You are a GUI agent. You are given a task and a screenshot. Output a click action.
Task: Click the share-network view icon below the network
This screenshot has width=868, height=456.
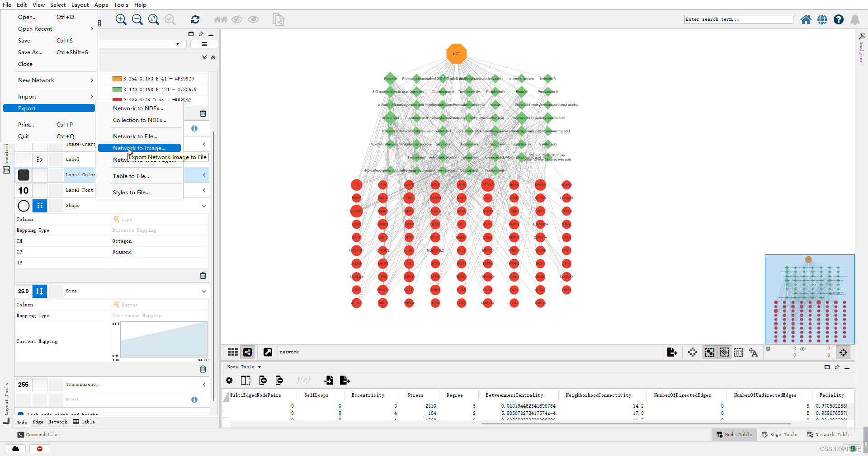click(x=248, y=352)
